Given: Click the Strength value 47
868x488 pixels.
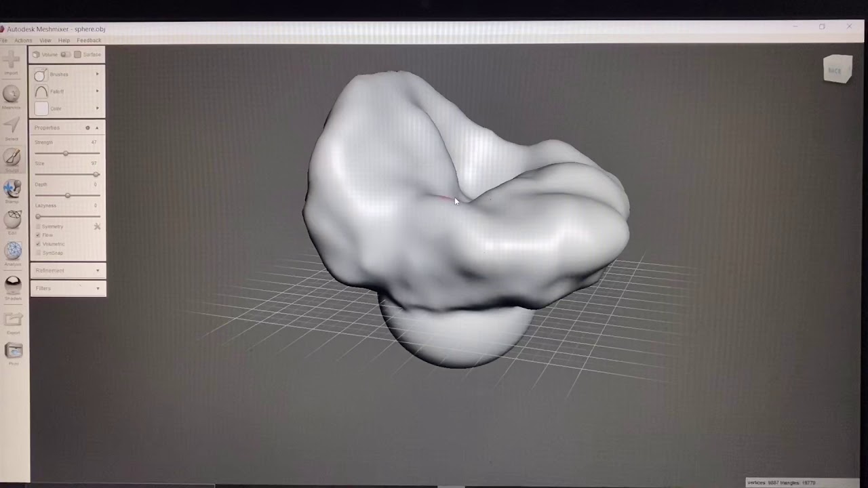Looking at the screenshot, I should 94,142.
